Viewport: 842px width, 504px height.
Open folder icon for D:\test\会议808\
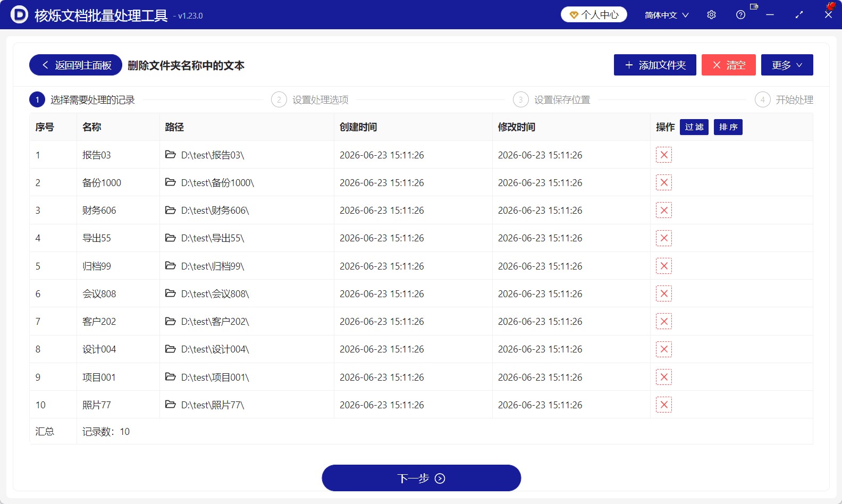[170, 293]
